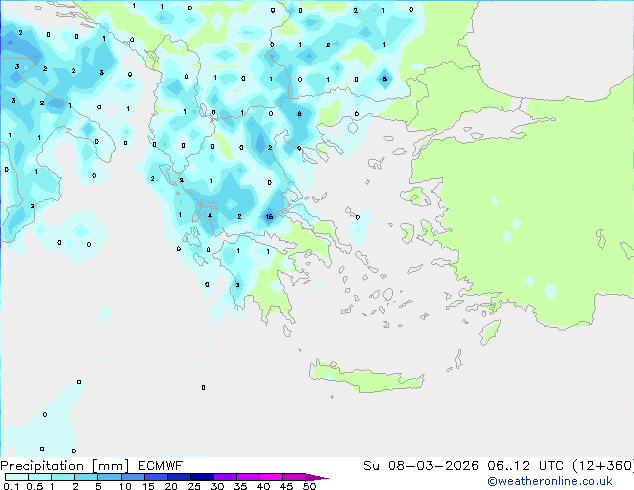The image size is (634, 490).
Task: Click the over-50 legend arrow tip
Action: [x=317, y=477]
